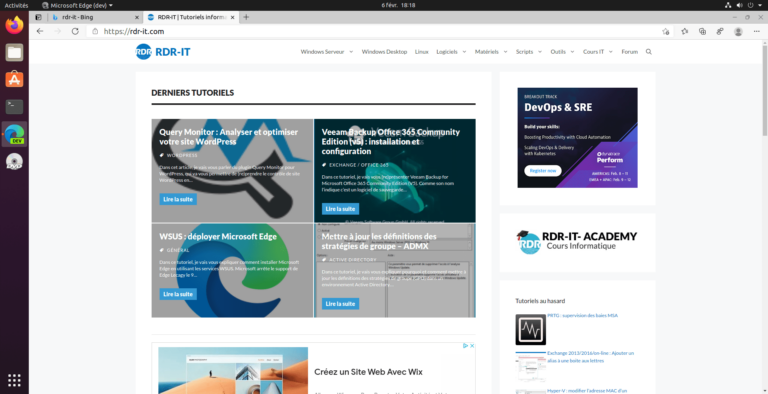Viewport: 768px width, 394px height.
Task: Open Exchange Ajouter un alias link
Action: pyautogui.click(x=591, y=357)
